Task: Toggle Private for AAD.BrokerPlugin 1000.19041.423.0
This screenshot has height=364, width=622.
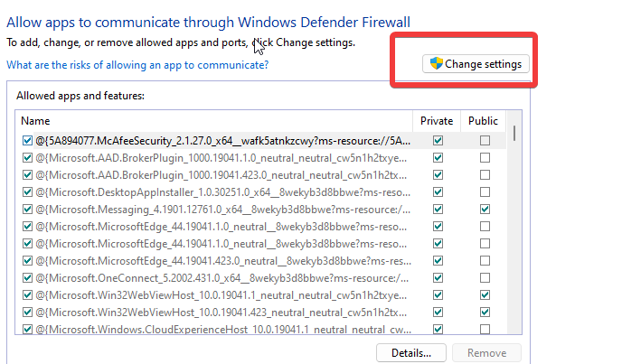Action: 438,175
